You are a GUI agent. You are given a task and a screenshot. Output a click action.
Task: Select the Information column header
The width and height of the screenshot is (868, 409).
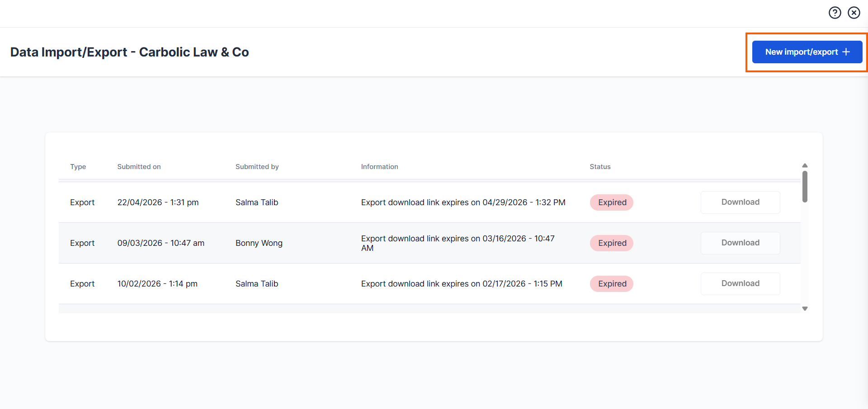click(x=379, y=167)
